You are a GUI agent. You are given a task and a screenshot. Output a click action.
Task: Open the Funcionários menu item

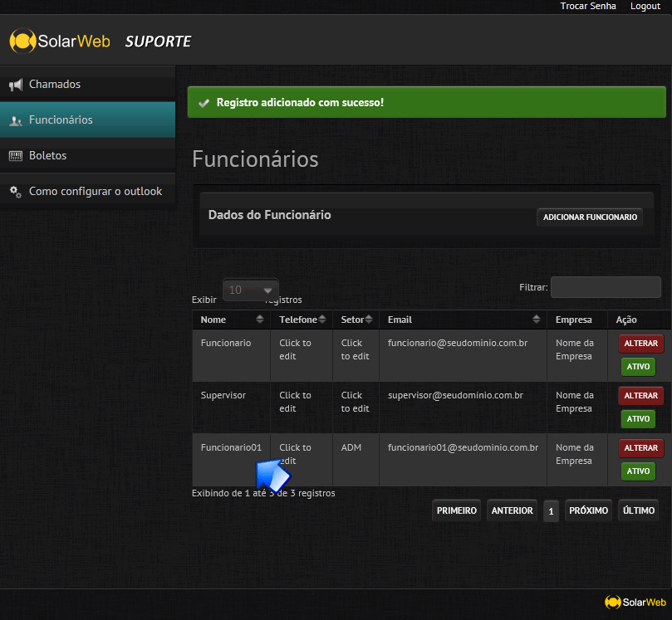tap(87, 120)
